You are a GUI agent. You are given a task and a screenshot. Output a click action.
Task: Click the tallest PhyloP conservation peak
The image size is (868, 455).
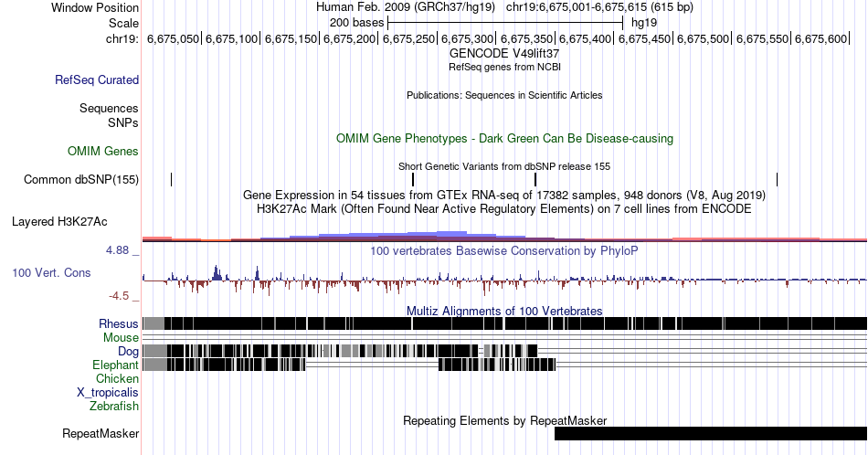click(216, 272)
